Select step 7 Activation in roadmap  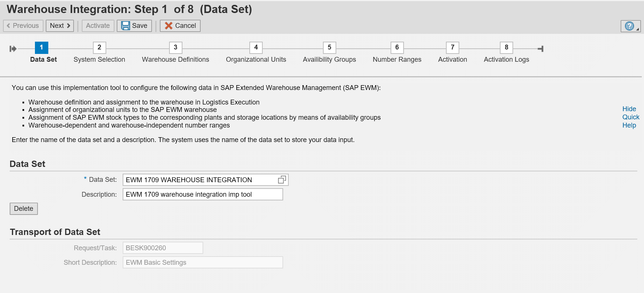tap(452, 48)
